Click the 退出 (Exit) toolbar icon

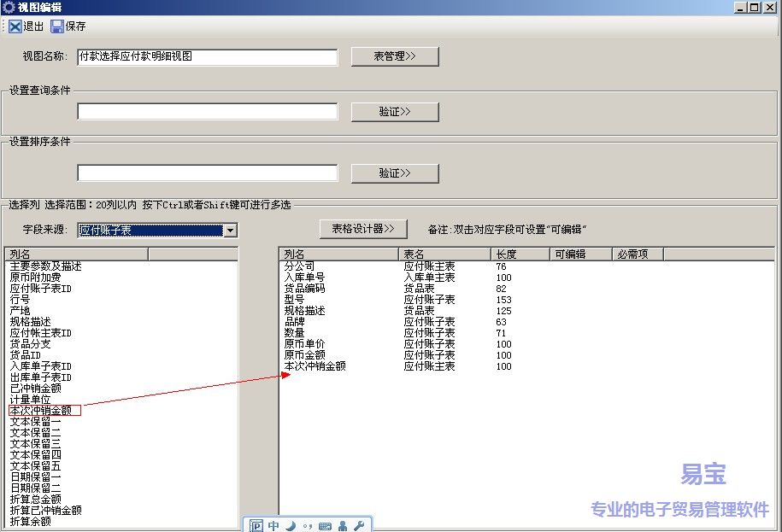[15, 26]
